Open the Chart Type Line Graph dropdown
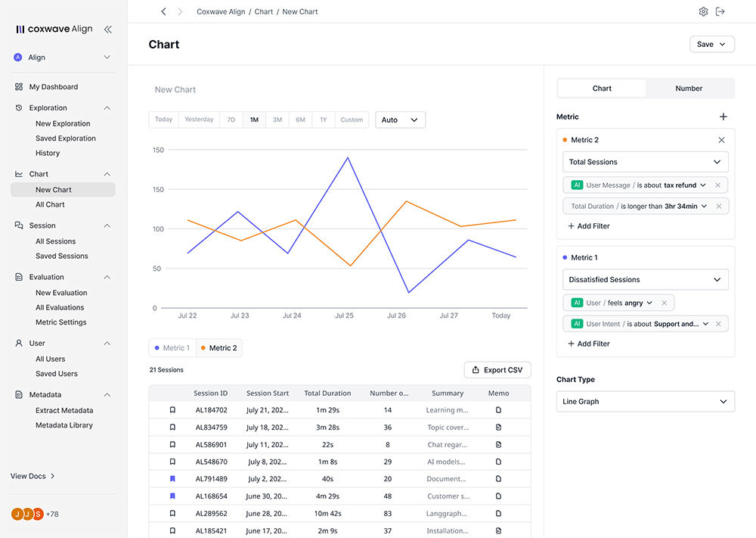Viewport: 756px width, 538px height. (x=645, y=402)
